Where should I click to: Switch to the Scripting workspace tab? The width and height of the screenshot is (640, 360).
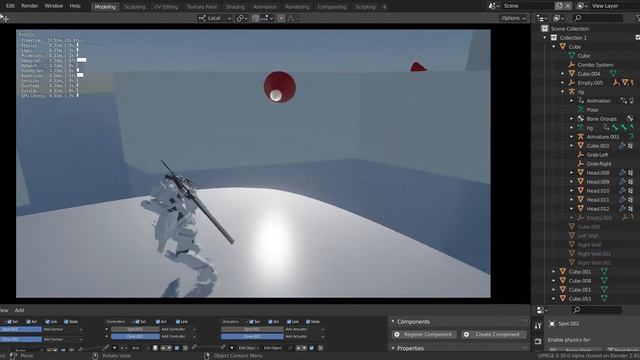point(365,7)
